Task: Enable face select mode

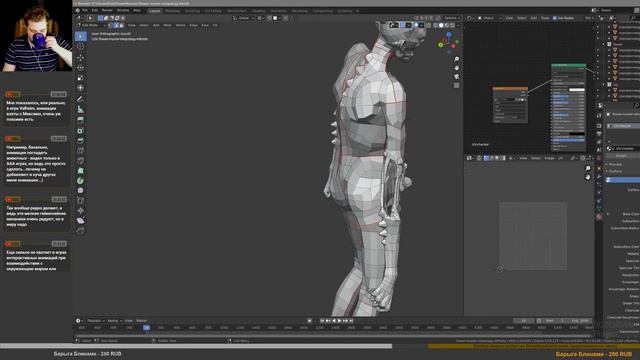Action: pos(121,25)
